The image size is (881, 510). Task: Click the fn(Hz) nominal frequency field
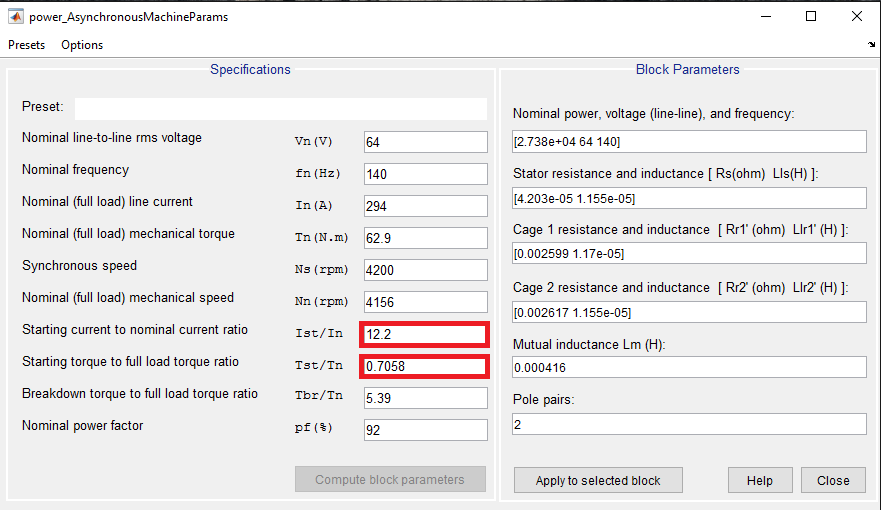click(424, 174)
